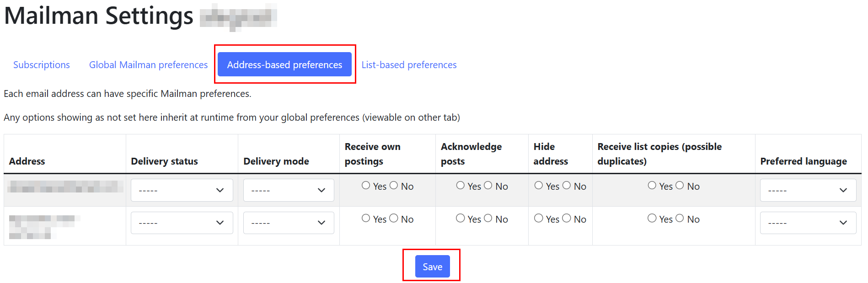Viewport: 868px width, 283px height.
Task: Open the Preferred language dropdown for the first address
Action: (808, 190)
